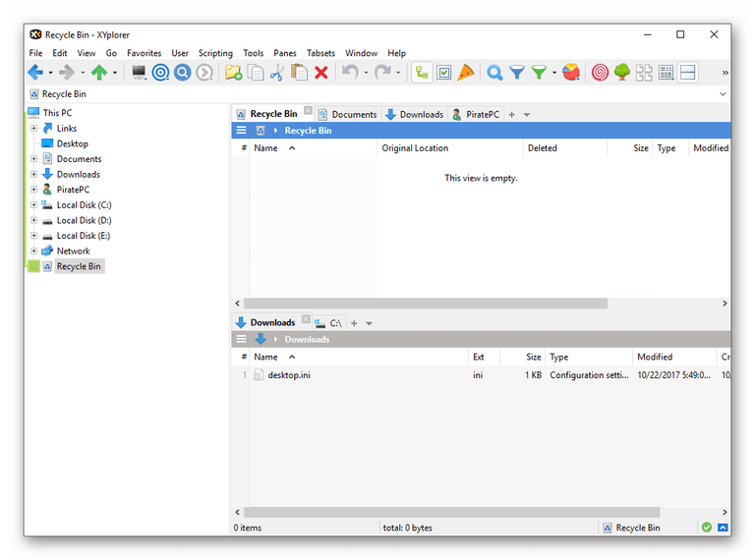The width and height of the screenshot is (755, 560).
Task: Open the Redo dropdown arrow
Action: (x=398, y=73)
